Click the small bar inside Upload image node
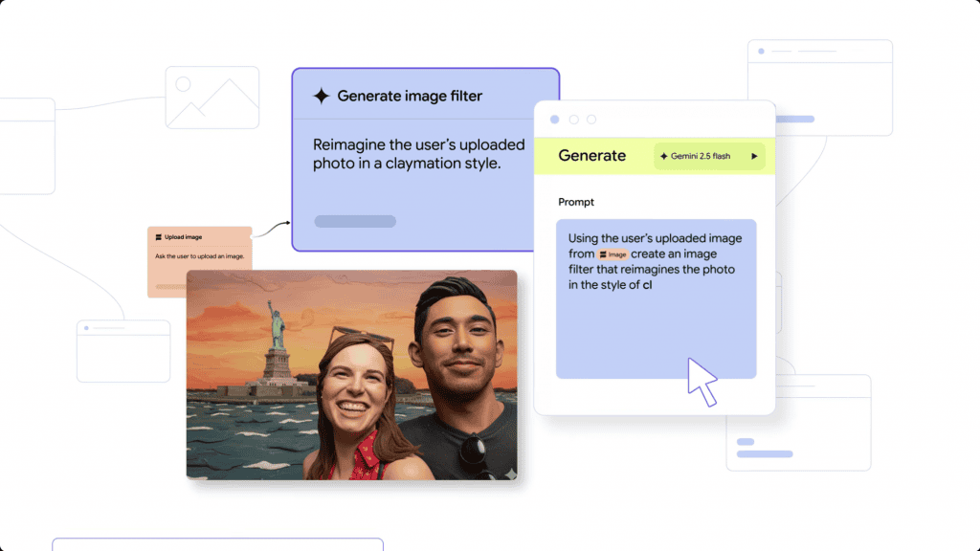 tap(171, 285)
